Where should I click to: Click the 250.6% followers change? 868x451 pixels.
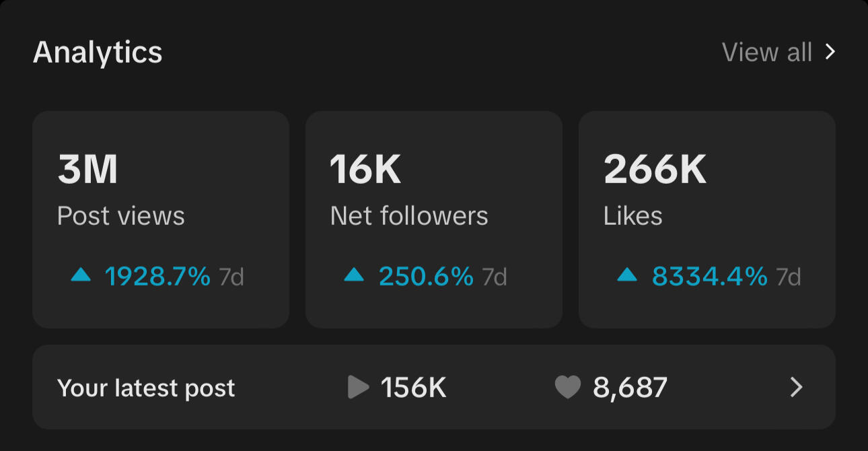click(x=426, y=276)
